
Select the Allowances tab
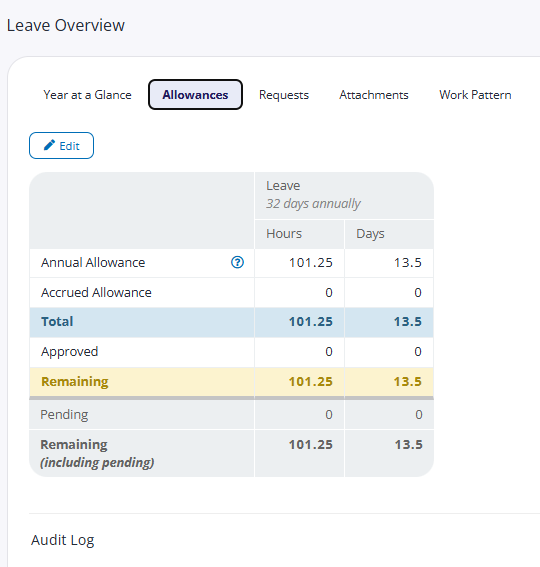[x=195, y=95]
